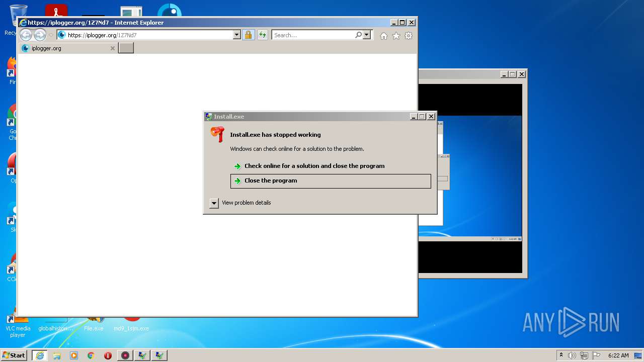
Task: Switch to the red record-icon taskbar app
Action: [x=125, y=355]
